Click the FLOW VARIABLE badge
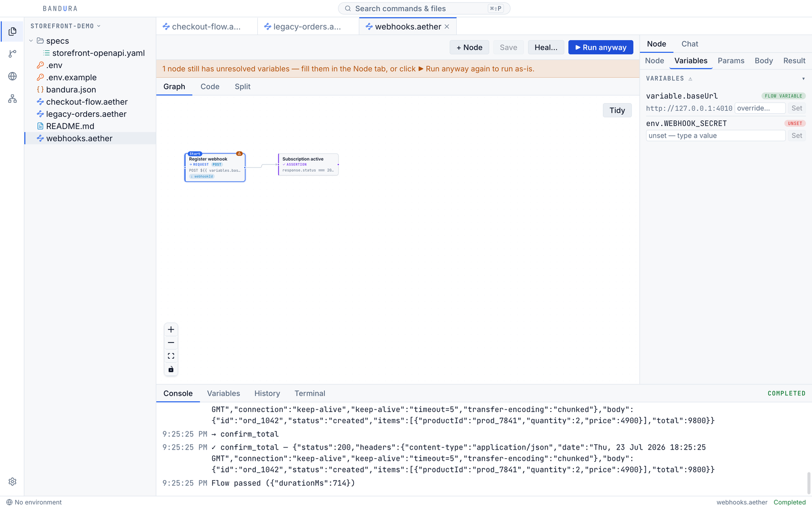This screenshot has width=812, height=508. [x=784, y=96]
